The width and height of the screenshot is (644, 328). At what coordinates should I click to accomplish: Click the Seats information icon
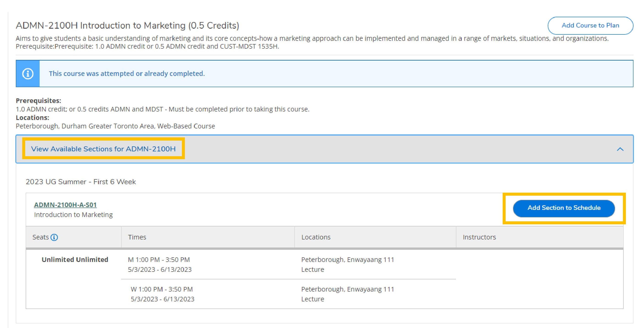[54, 237]
